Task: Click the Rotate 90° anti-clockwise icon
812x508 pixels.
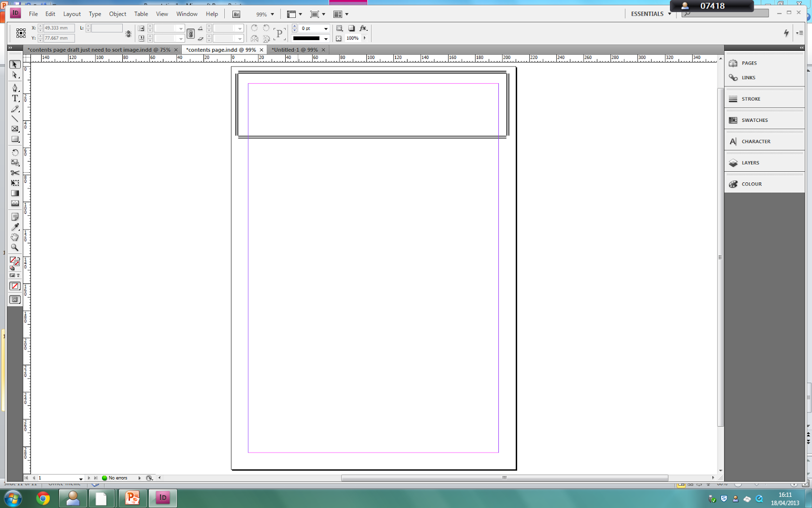Action: 266,28
